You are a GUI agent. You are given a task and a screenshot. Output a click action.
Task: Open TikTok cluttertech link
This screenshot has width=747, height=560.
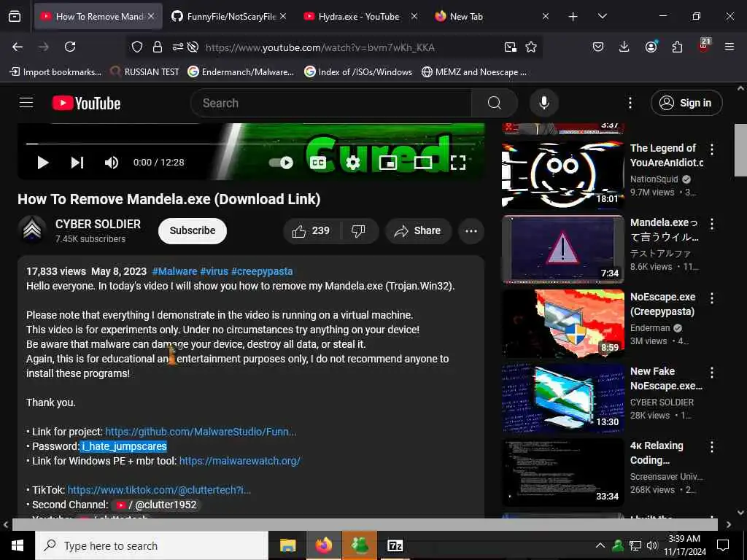pyautogui.click(x=159, y=490)
